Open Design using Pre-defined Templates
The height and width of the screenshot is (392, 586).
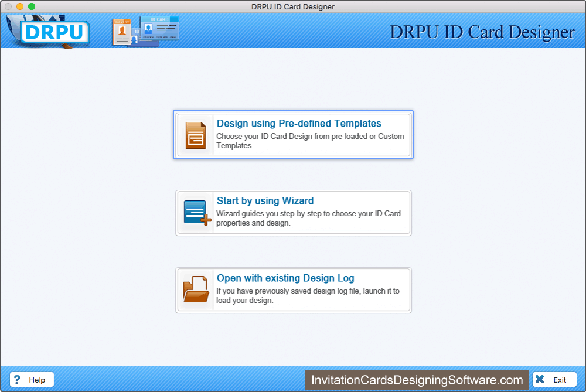click(294, 135)
